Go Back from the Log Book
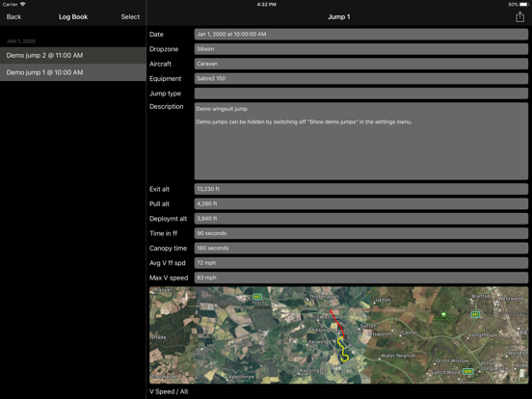Screen dimensions: 532x399 pos(13,16)
